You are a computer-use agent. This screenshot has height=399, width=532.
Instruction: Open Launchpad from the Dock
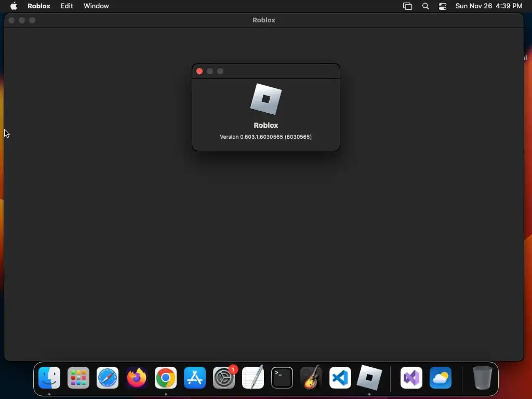[x=78, y=378]
